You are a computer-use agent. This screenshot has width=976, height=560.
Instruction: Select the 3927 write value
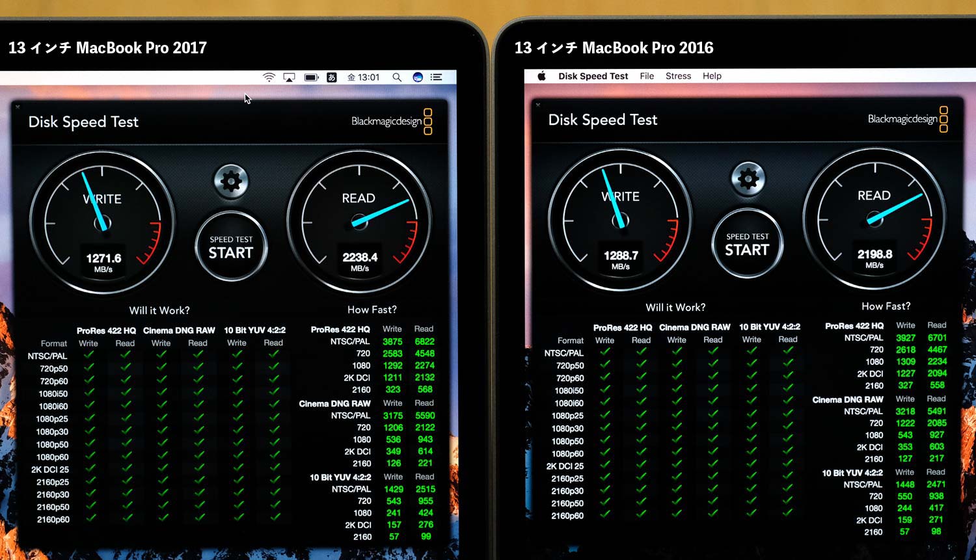pyautogui.click(x=906, y=338)
